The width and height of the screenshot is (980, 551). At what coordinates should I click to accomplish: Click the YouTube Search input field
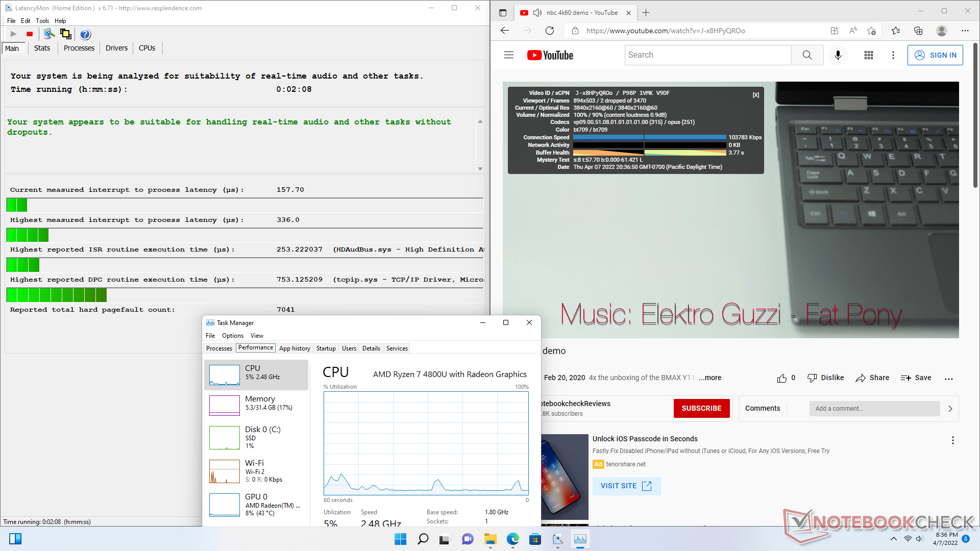[708, 55]
